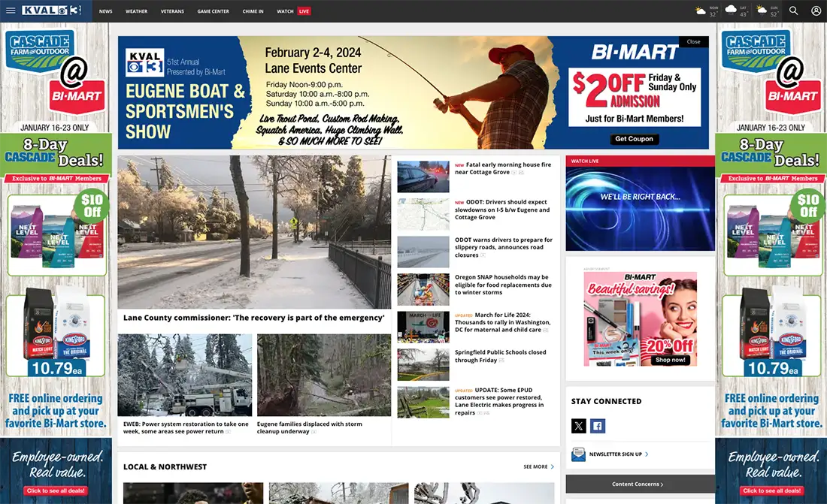This screenshot has height=504, width=827.
Task: Open fatal house fire near Cottage Grove story
Action: tap(503, 168)
